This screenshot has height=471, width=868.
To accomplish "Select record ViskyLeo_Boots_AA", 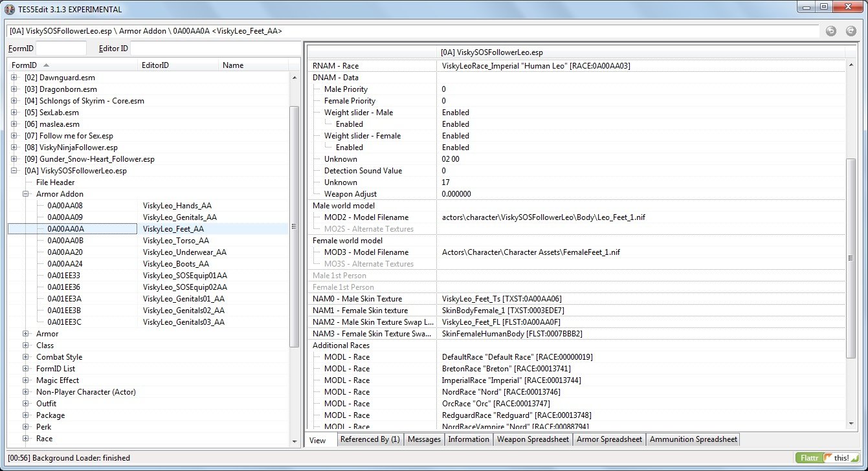I will (176, 264).
